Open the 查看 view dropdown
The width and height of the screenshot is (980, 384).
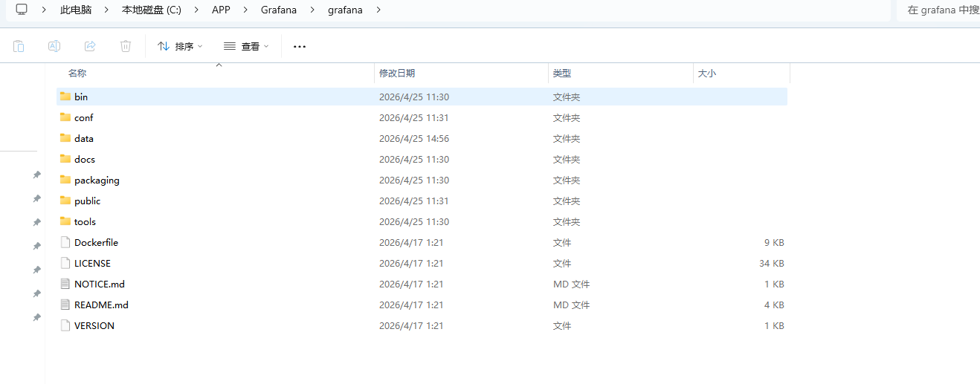[x=246, y=46]
